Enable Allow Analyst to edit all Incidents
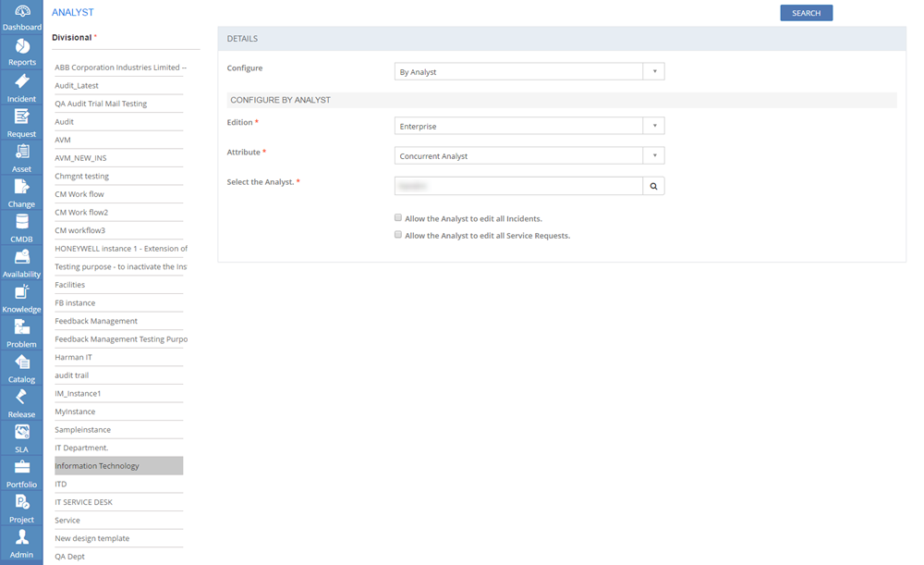This screenshot has width=924, height=565. click(x=398, y=218)
